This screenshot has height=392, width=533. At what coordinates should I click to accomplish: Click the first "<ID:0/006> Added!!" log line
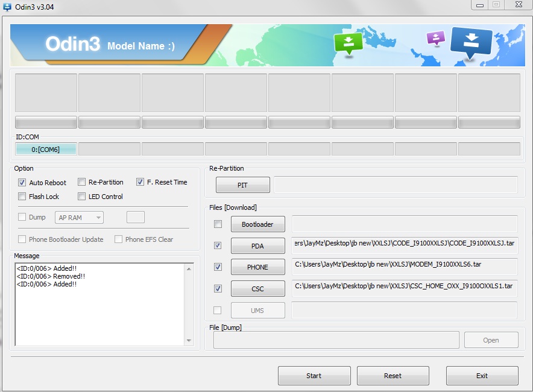coord(46,268)
